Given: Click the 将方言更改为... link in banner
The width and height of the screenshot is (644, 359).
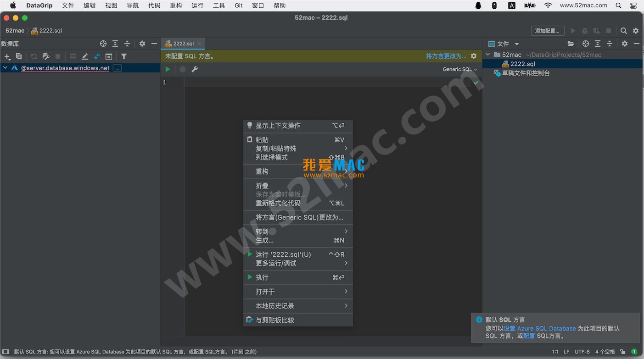Looking at the screenshot, I should pos(446,56).
